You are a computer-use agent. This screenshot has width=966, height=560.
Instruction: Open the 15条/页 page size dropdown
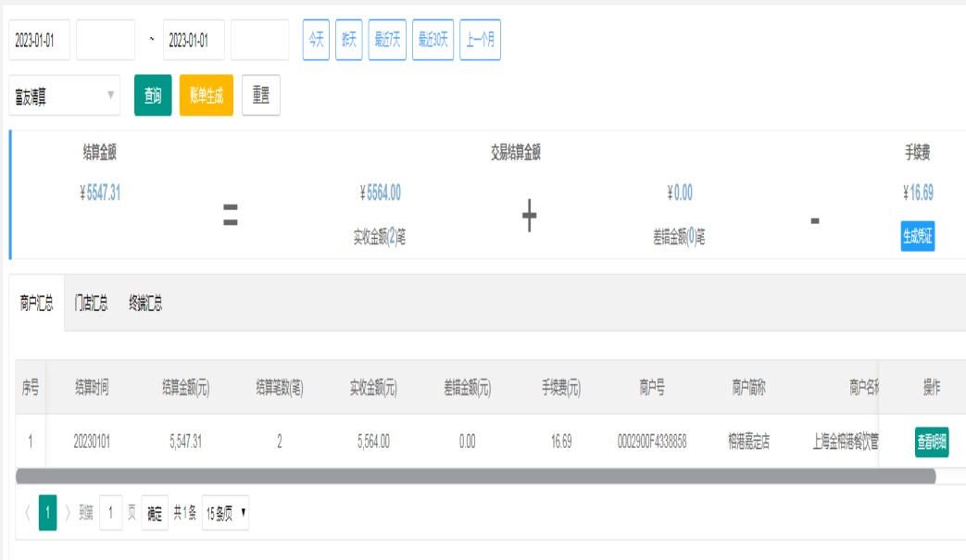point(225,513)
